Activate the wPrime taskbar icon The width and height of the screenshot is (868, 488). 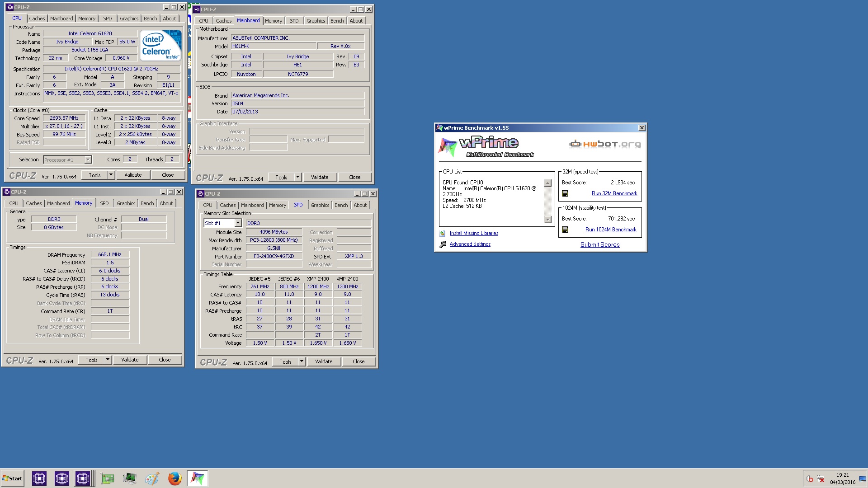[x=197, y=478]
